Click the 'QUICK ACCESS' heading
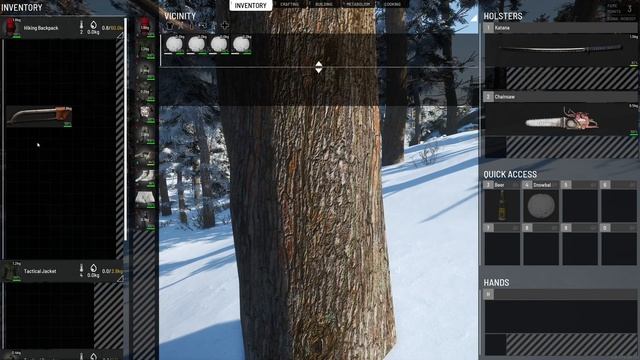This screenshot has height=360, width=640. point(510,175)
